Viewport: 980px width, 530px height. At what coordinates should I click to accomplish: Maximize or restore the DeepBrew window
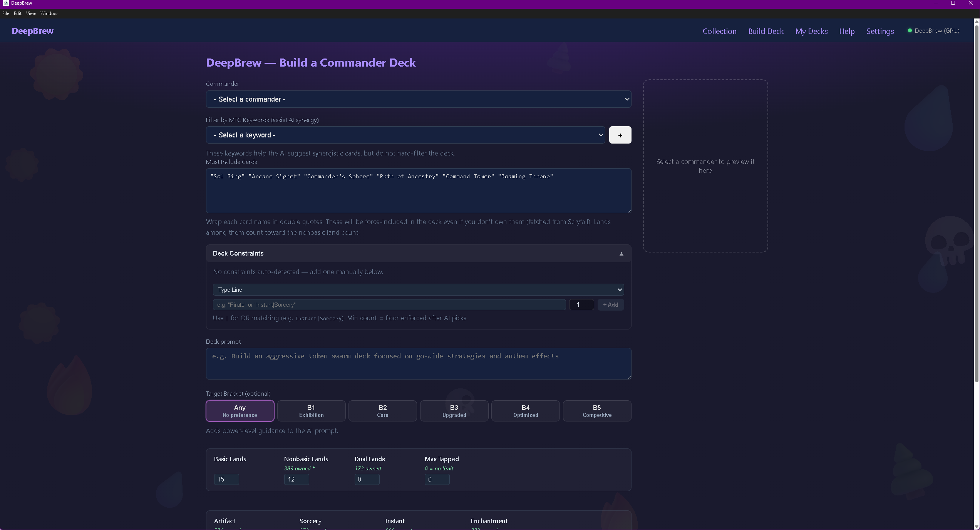(953, 3)
